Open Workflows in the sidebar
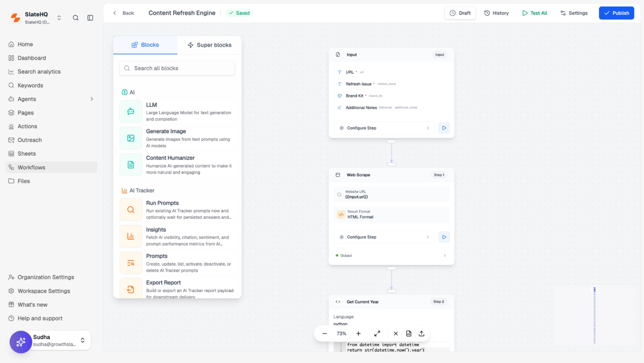Screen dimensions: 644x363 coord(52,167)
